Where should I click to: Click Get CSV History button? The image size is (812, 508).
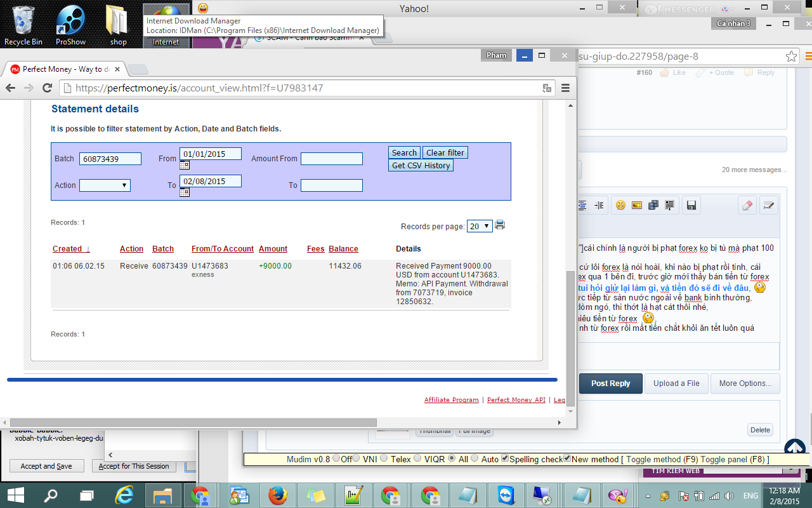[x=421, y=165]
